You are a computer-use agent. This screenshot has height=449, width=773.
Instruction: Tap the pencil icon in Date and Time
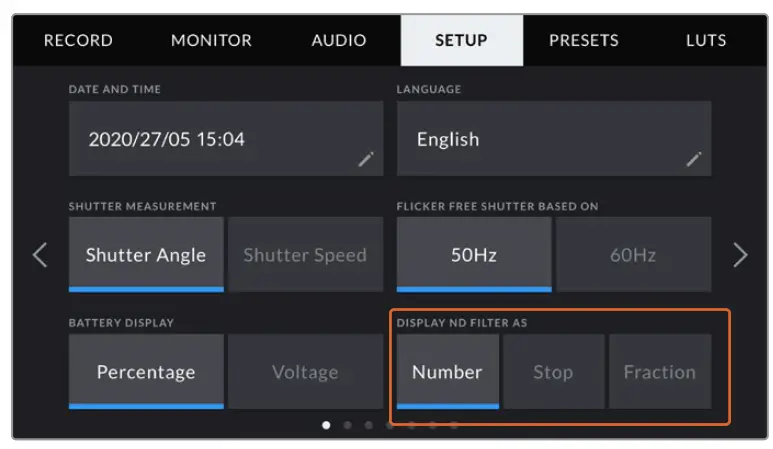[366, 158]
